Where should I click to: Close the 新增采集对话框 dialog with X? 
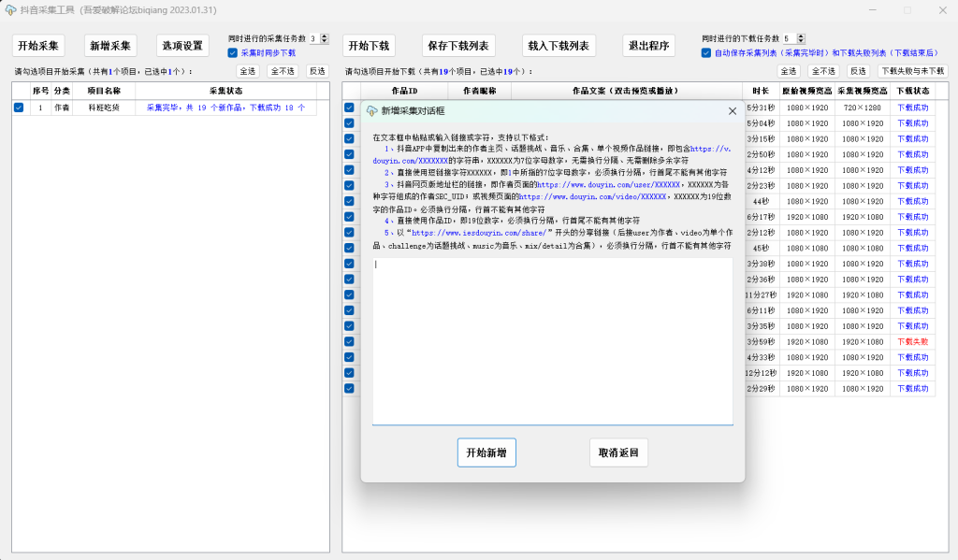pyautogui.click(x=732, y=111)
